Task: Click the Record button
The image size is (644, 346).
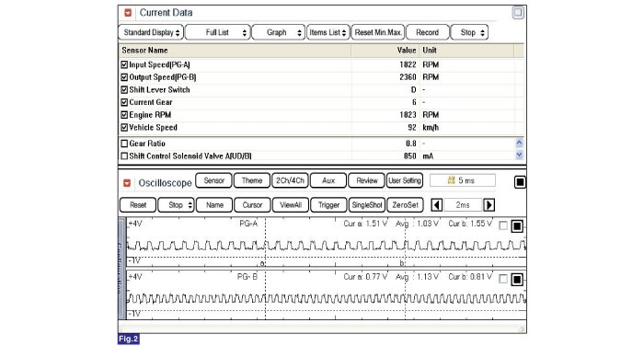Action: [x=427, y=32]
